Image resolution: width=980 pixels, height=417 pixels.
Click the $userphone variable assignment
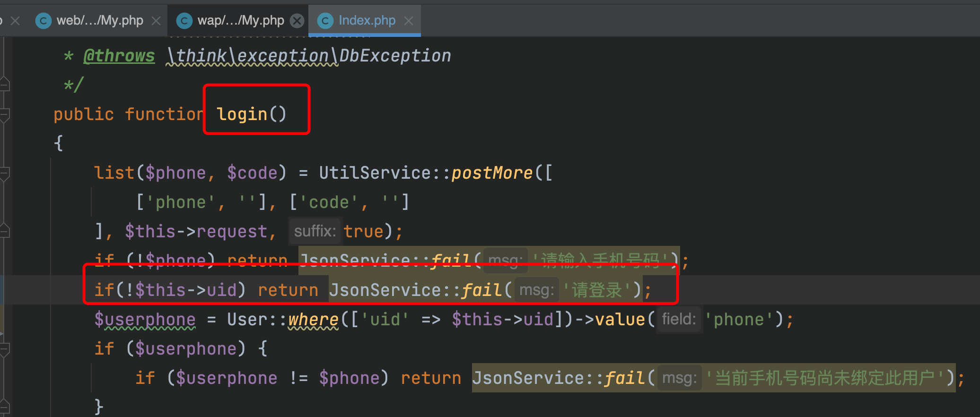click(145, 320)
